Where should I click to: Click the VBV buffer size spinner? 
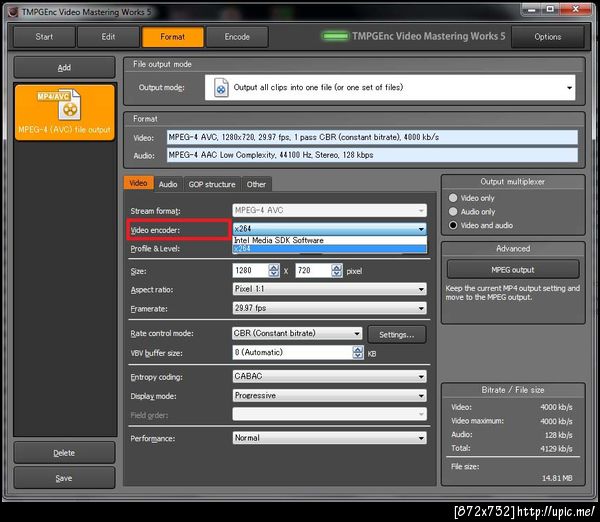coord(358,352)
